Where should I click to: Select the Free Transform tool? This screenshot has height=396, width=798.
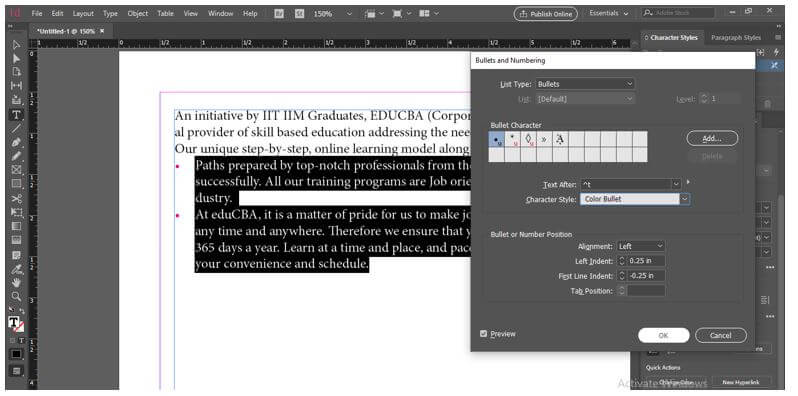(16, 212)
